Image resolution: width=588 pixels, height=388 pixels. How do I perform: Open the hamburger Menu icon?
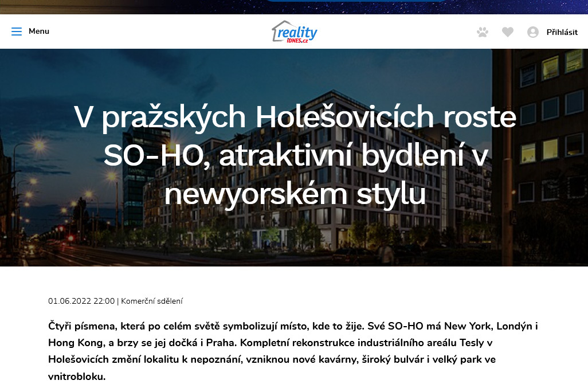[x=17, y=32]
